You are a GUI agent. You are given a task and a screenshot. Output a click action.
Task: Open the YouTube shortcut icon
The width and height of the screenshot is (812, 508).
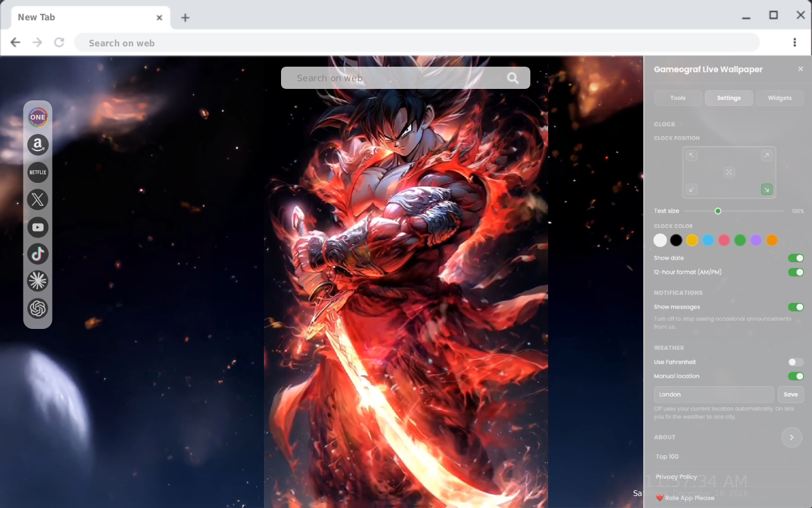38,227
